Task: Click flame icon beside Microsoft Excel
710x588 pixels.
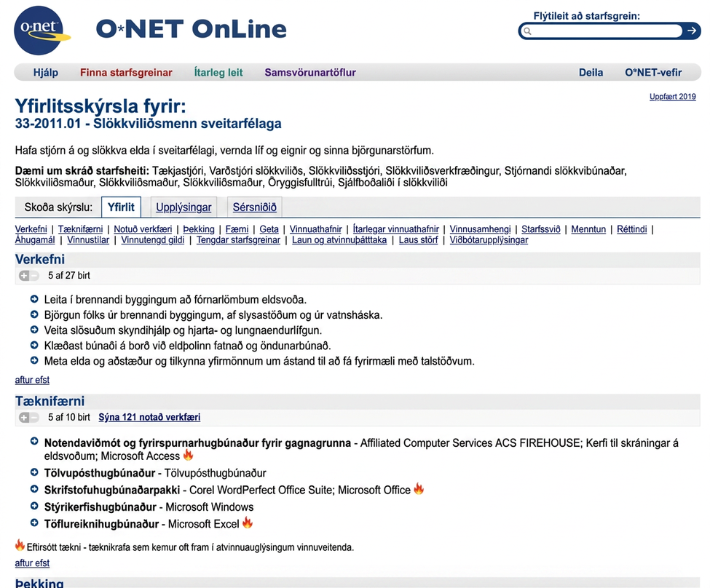Action: (248, 523)
